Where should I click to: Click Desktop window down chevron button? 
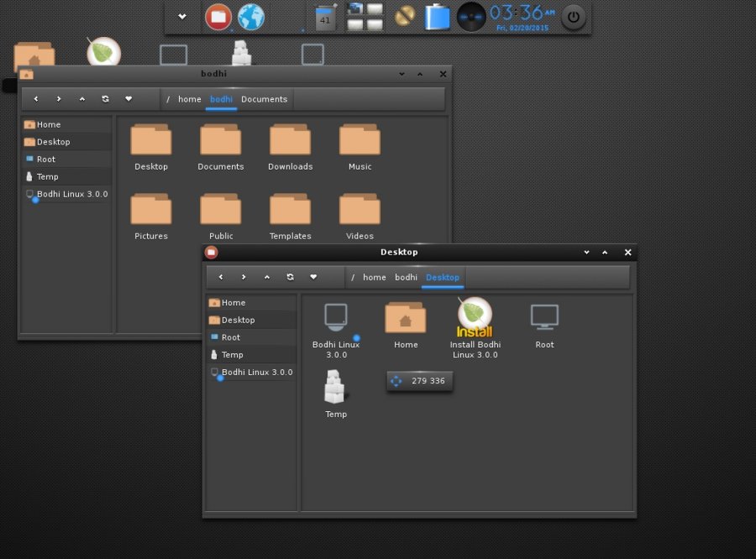coord(586,252)
